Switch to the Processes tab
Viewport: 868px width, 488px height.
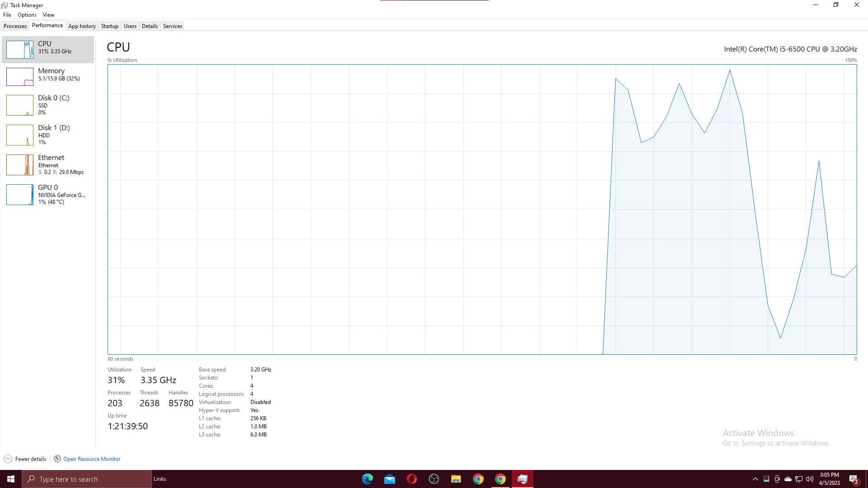15,26
